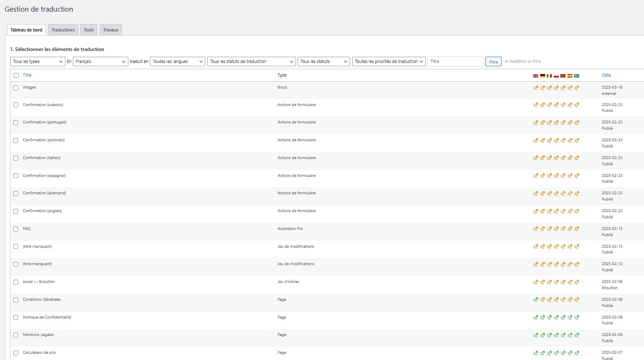Click Conditions Générales' green English status icon
This screenshot has width=644, height=360.
coord(536,300)
